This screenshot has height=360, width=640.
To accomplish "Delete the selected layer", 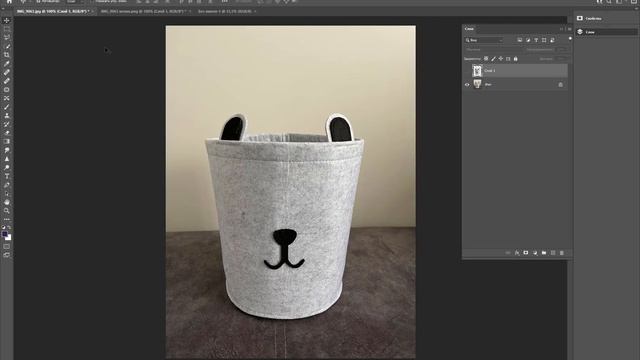I will tap(562, 253).
